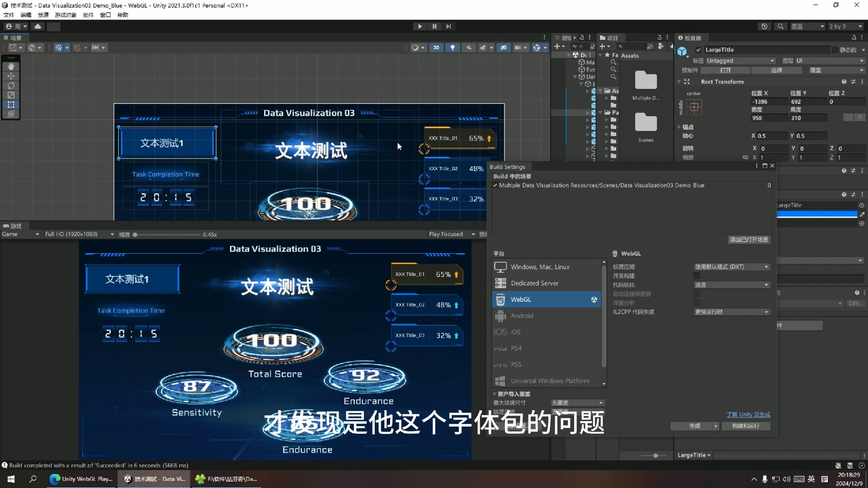Toggle 2D mode in the scene view
The height and width of the screenshot is (488, 868).
[x=436, y=47]
